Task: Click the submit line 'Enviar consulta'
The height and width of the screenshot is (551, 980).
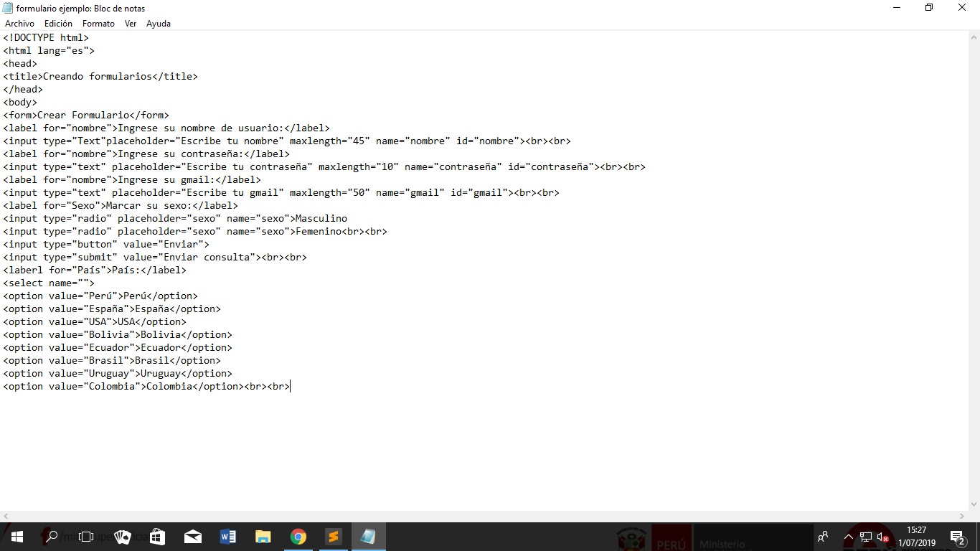Action: (x=155, y=257)
